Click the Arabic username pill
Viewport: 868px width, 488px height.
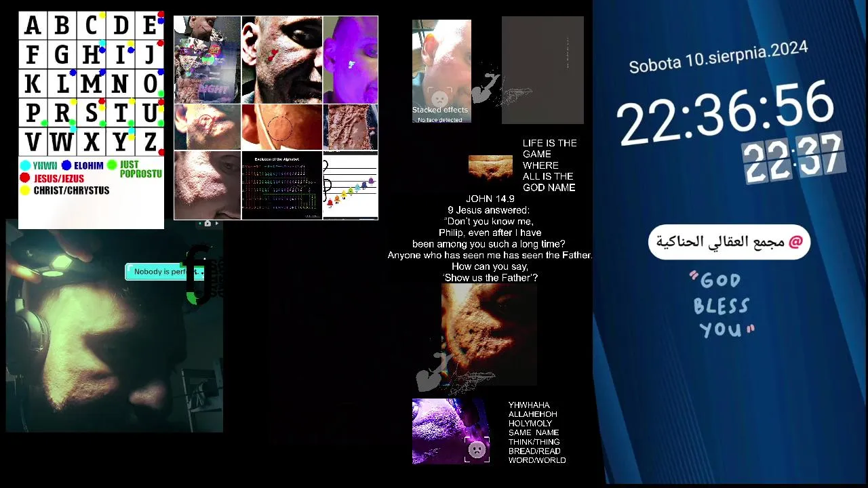tap(729, 242)
